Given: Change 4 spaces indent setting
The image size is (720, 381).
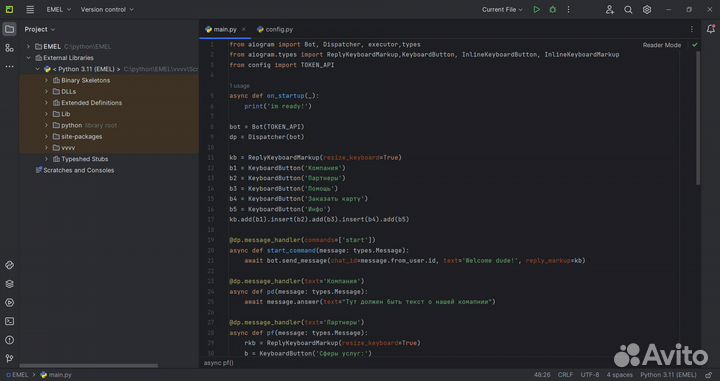Looking at the screenshot, I should 619,375.
